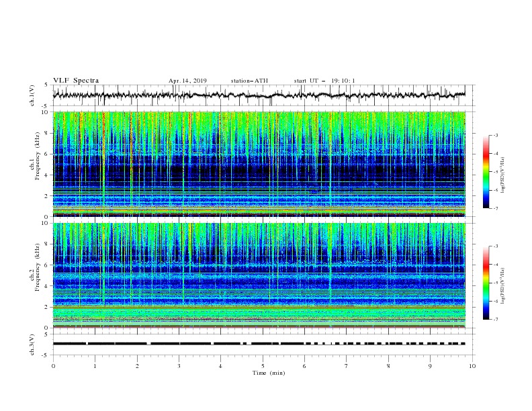The image size is (532, 411).
Task: Click inside the ch.1 spectrogram panel
Action: click(x=259, y=164)
